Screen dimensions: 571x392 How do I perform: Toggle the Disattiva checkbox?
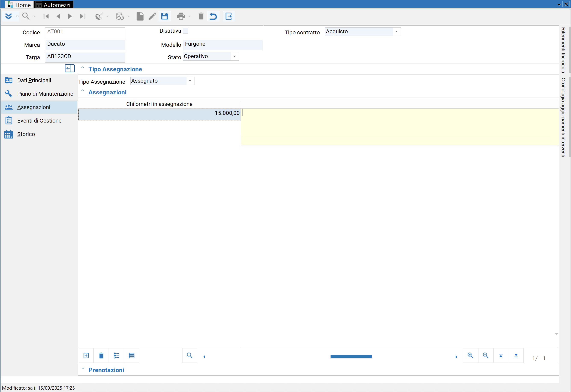[x=185, y=31]
